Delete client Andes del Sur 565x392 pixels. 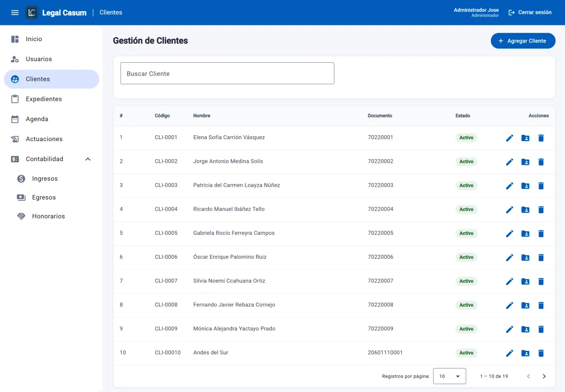pos(541,353)
